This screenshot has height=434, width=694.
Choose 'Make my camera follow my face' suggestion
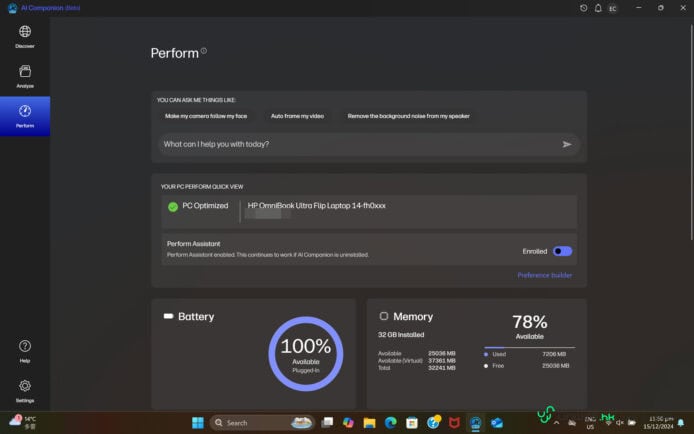pyautogui.click(x=206, y=116)
